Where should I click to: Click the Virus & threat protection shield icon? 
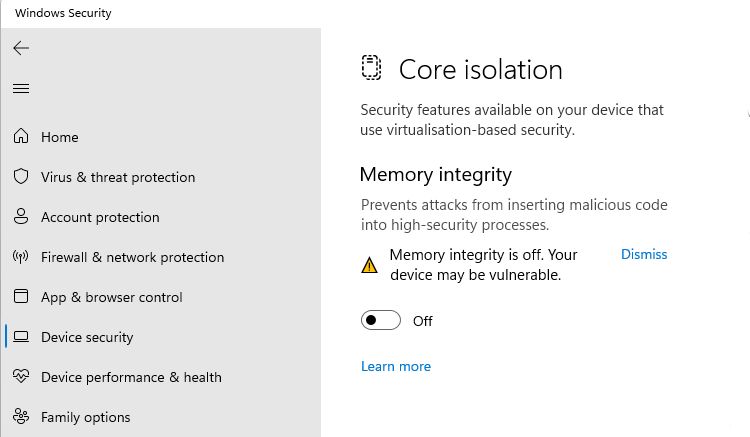pos(21,176)
